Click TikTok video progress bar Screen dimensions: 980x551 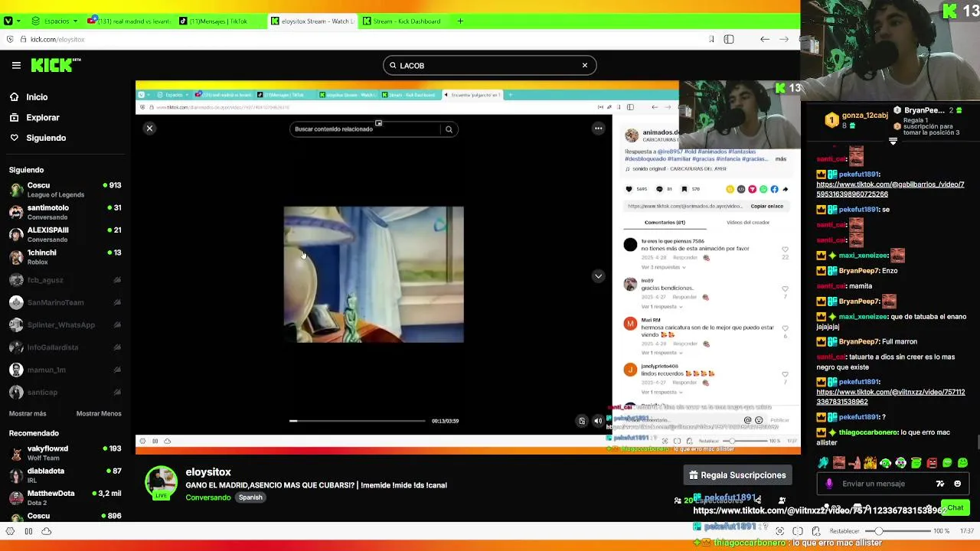[x=357, y=421]
